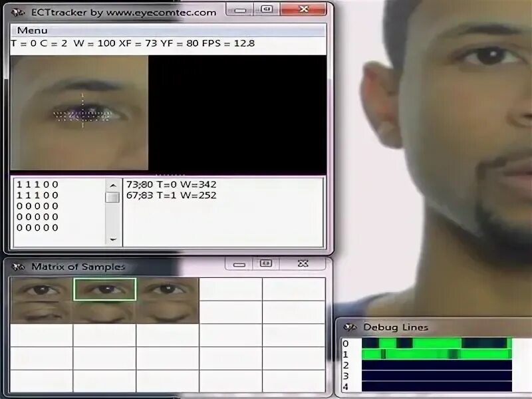Click debug line 2 dark bar
This screenshot has width=532, height=399.
[x=437, y=365]
